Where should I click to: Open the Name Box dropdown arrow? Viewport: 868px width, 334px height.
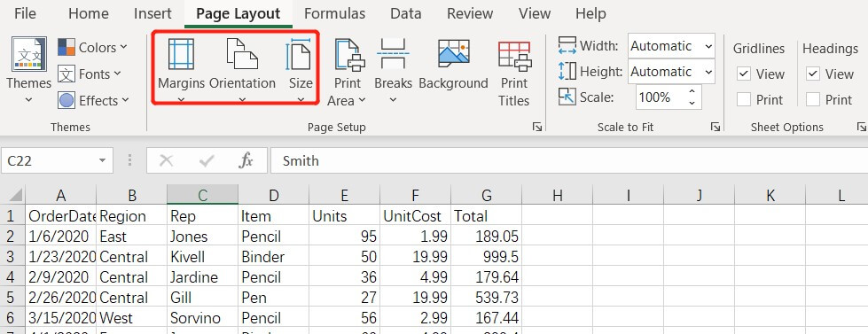103,161
